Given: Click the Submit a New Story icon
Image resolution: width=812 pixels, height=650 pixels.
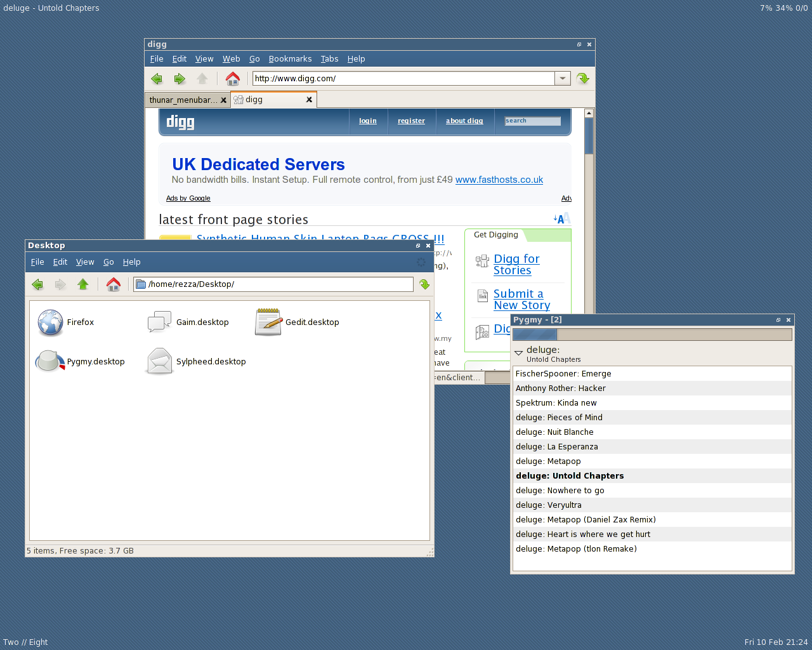Looking at the screenshot, I should [x=483, y=296].
